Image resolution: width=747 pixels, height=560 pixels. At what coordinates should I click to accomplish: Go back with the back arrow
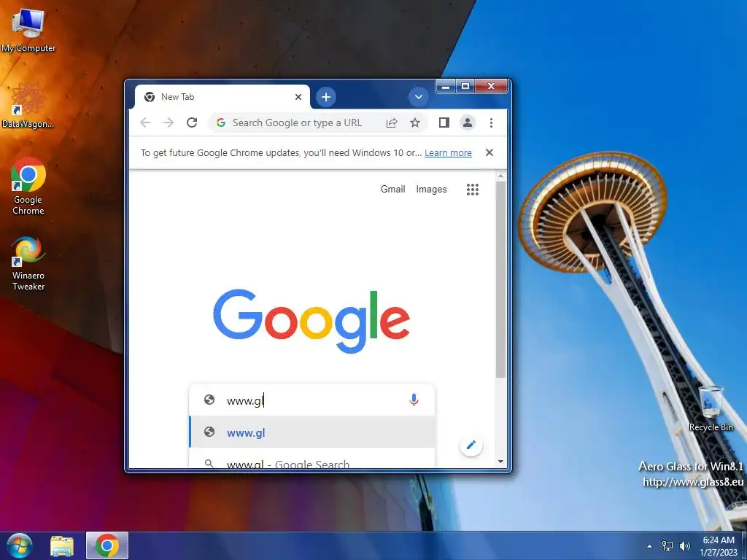pyautogui.click(x=145, y=122)
